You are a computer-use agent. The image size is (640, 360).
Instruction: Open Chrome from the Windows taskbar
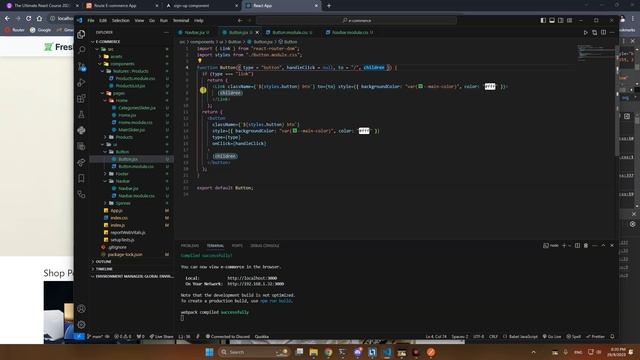tap(328, 352)
